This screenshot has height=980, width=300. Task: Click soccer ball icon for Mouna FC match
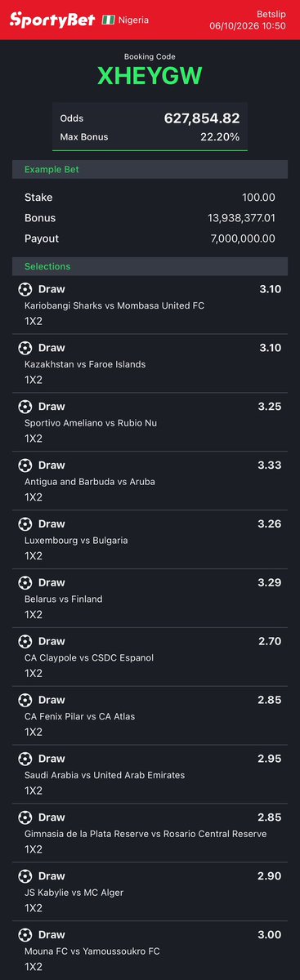[x=25, y=935]
